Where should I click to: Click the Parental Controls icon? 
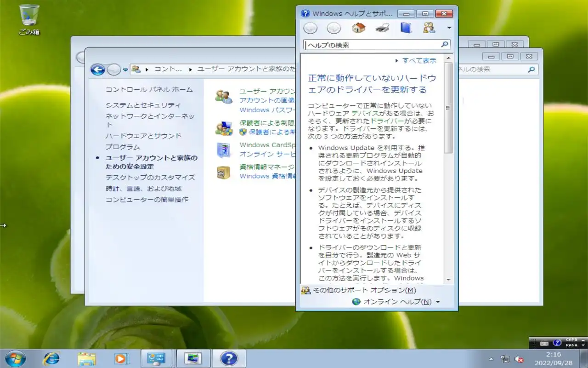224,128
